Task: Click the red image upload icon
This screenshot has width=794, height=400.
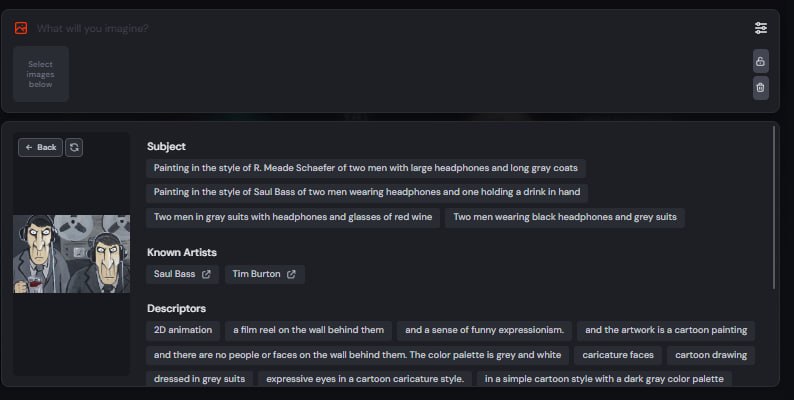Action: pos(21,28)
